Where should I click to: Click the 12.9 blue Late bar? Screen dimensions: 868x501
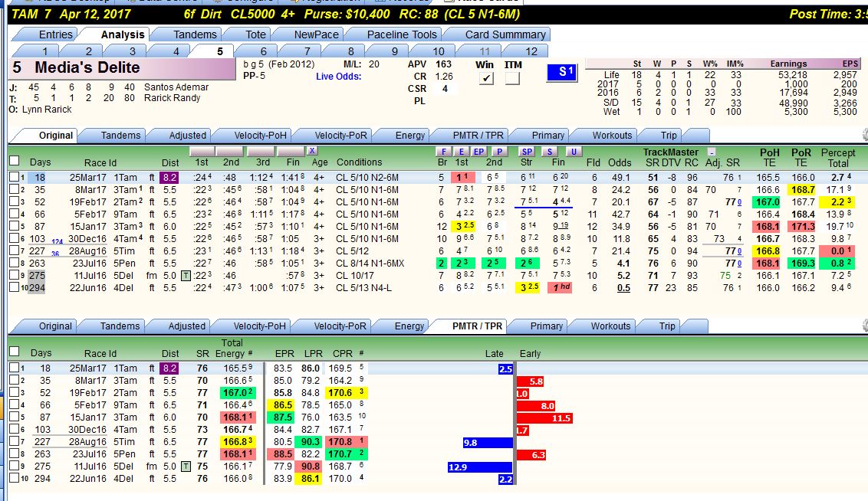[481, 467]
